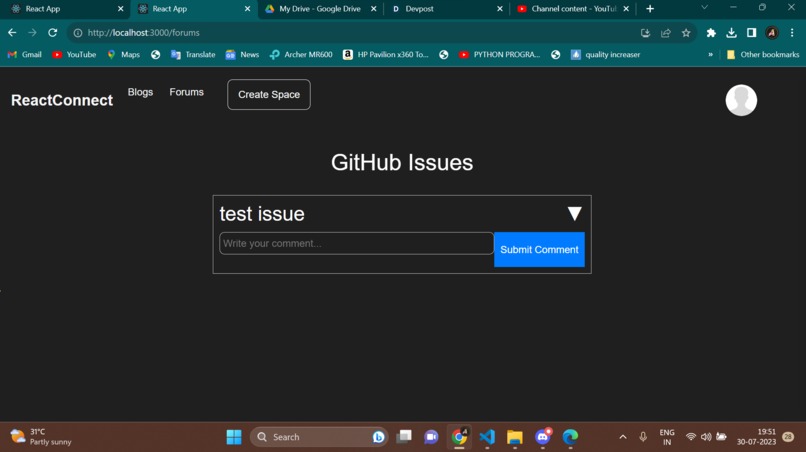
Task: Open the tab search dropdown arrow
Action: click(704, 7)
